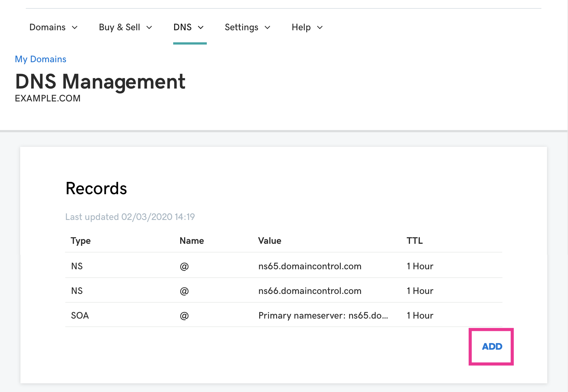Image resolution: width=568 pixels, height=392 pixels.
Task: Click 1 Hour TTL in SOA row
Action: (420, 316)
